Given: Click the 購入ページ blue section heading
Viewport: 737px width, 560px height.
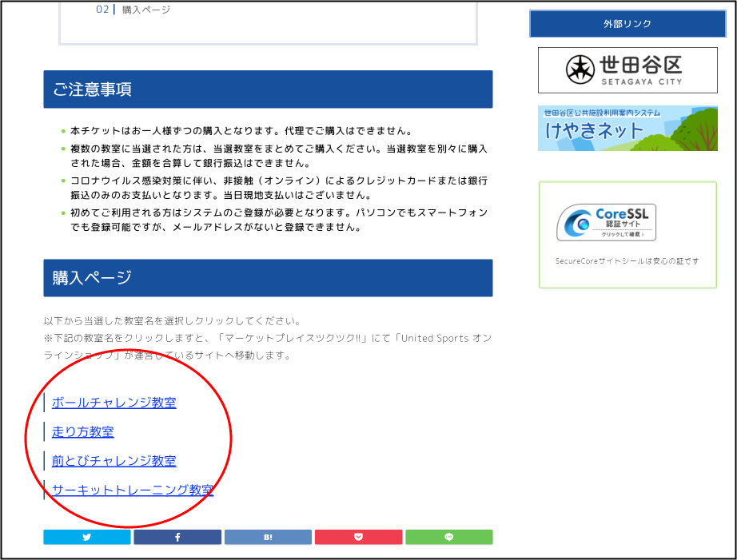Looking at the screenshot, I should point(268,278).
